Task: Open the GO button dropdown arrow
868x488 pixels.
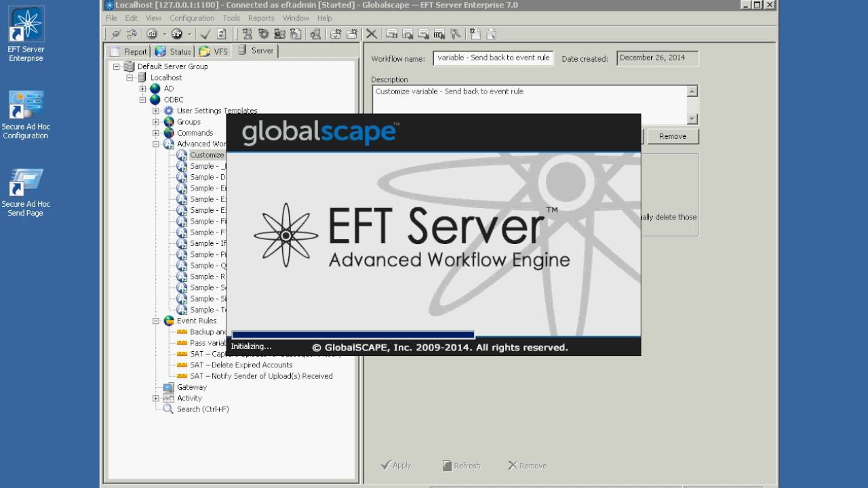Action: 164,34
